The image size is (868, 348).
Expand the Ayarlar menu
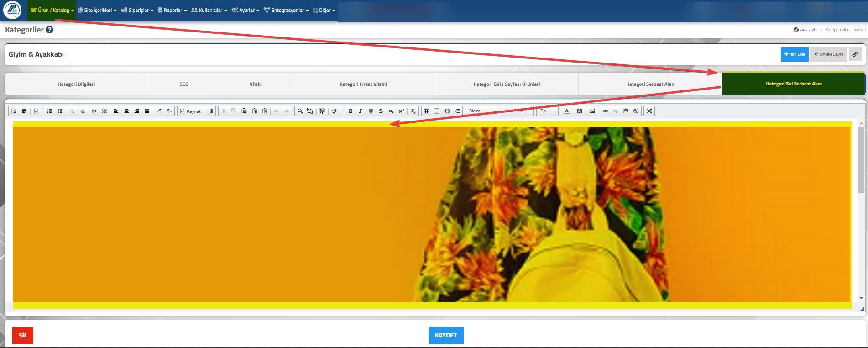[245, 10]
